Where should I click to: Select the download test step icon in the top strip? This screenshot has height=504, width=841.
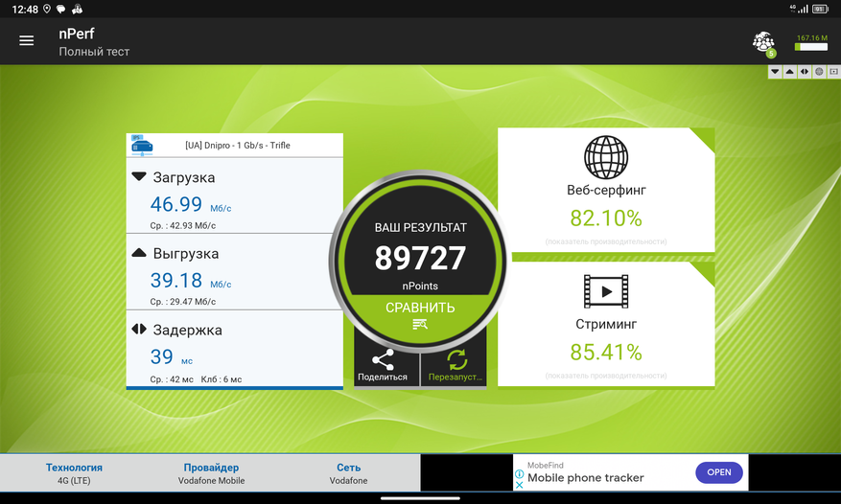[x=775, y=71]
